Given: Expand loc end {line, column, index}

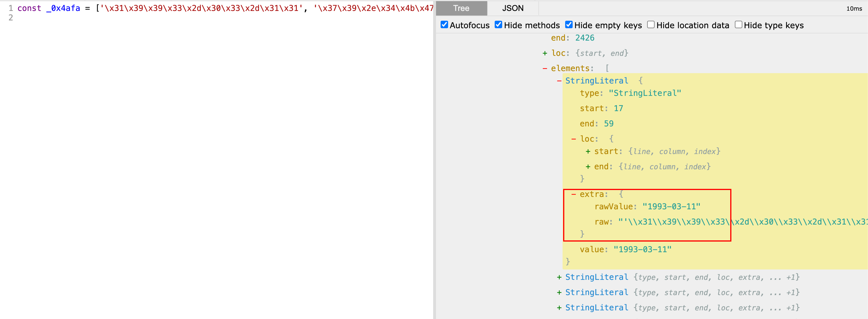Looking at the screenshot, I should coord(588,167).
